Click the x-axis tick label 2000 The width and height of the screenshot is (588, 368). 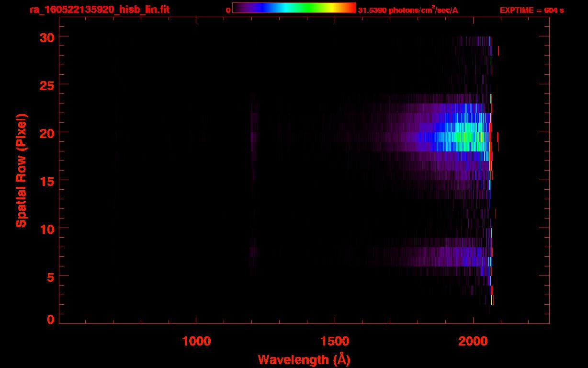click(x=473, y=341)
